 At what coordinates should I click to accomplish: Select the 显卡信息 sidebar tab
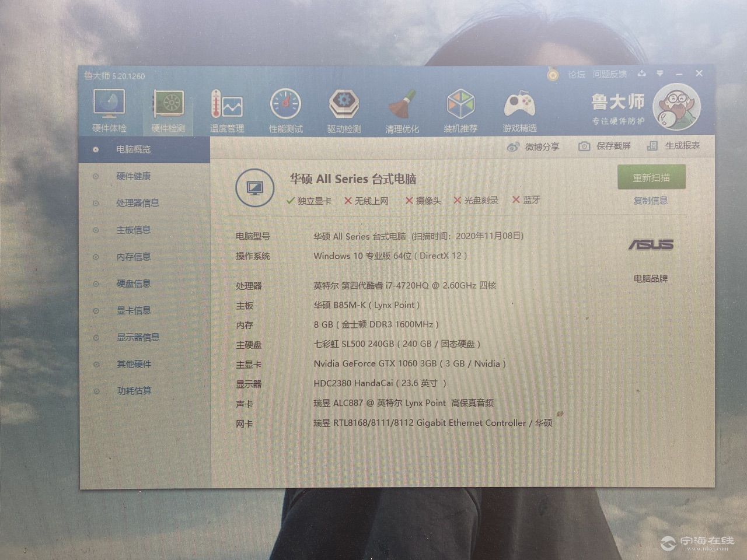(x=144, y=310)
